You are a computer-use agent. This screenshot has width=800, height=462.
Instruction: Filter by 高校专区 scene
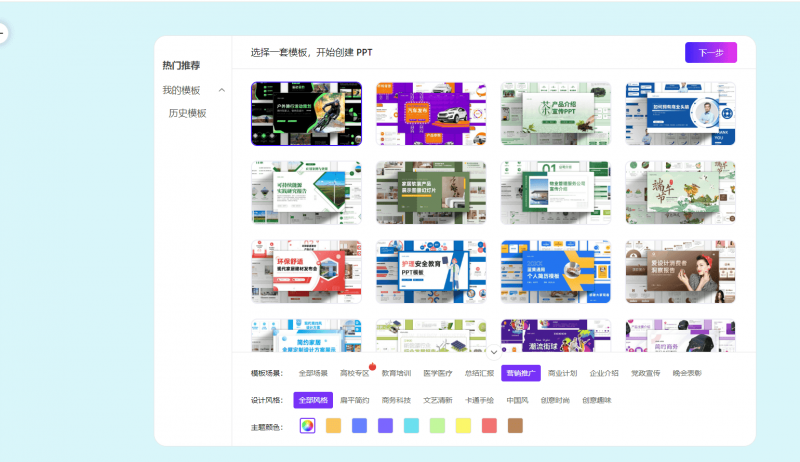(354, 373)
